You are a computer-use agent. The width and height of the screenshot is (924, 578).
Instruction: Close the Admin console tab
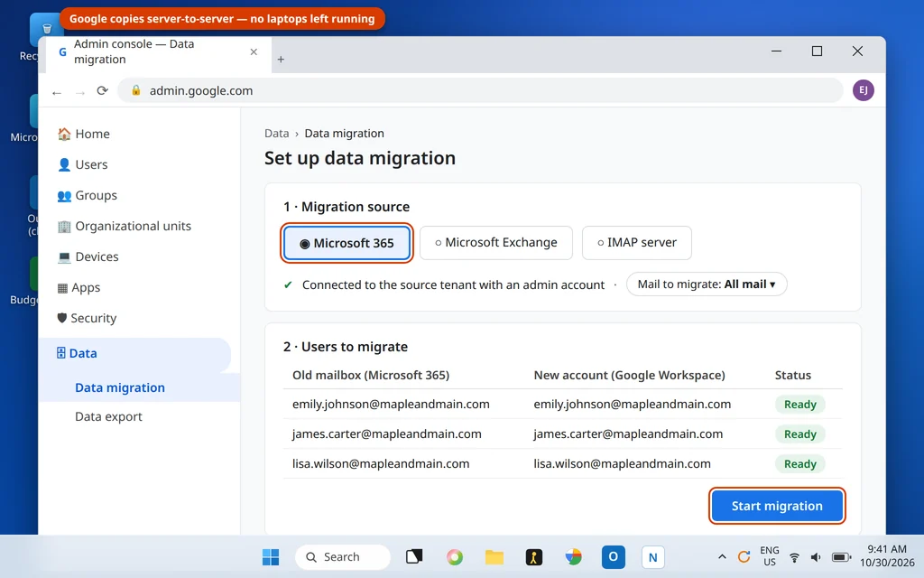point(254,51)
